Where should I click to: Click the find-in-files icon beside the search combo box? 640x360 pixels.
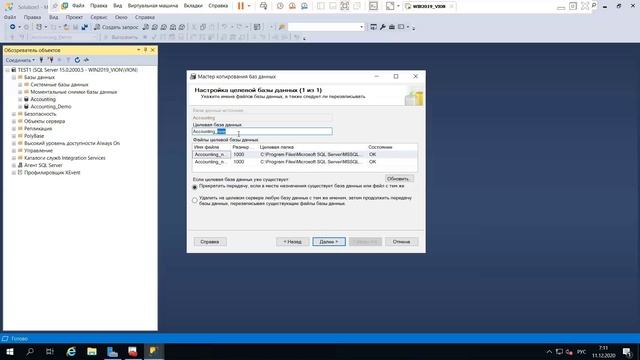pyautogui.click(x=282, y=27)
